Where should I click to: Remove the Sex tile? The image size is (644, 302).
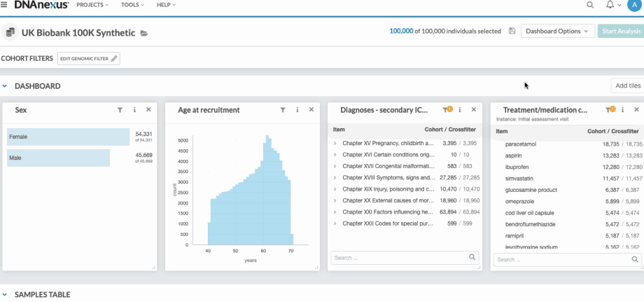(148, 110)
